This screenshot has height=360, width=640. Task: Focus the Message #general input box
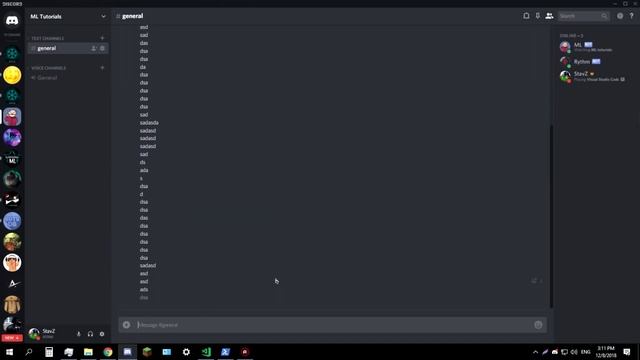pos(333,325)
